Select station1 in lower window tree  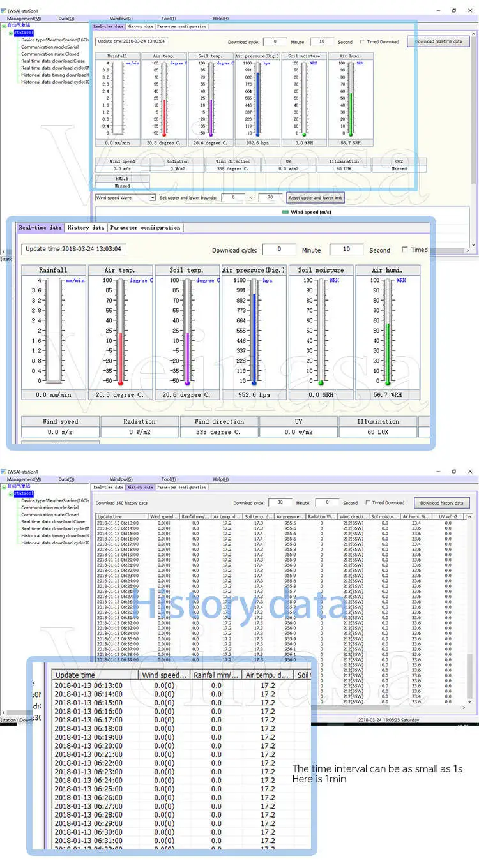click(24, 493)
